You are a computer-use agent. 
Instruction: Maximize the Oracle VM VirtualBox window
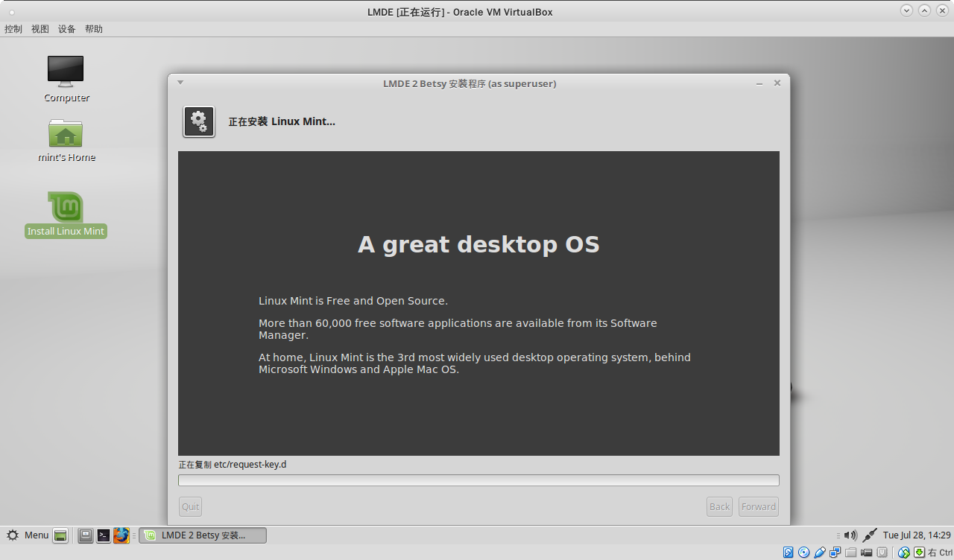coord(924,10)
